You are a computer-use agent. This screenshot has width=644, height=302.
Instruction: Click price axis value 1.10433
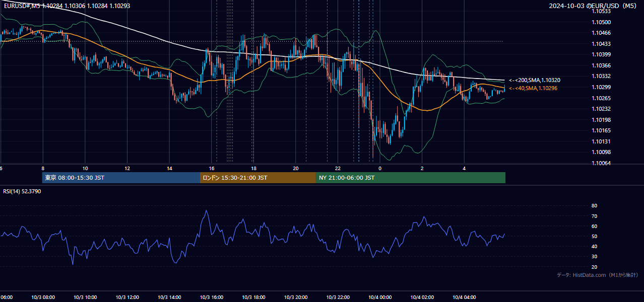click(602, 44)
